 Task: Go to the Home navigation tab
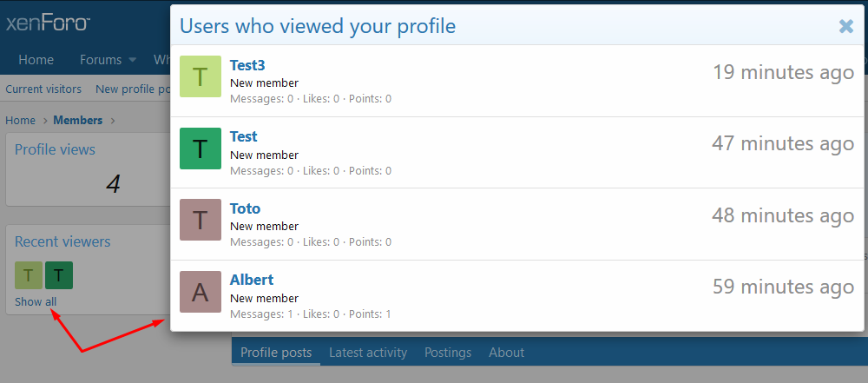tap(36, 60)
